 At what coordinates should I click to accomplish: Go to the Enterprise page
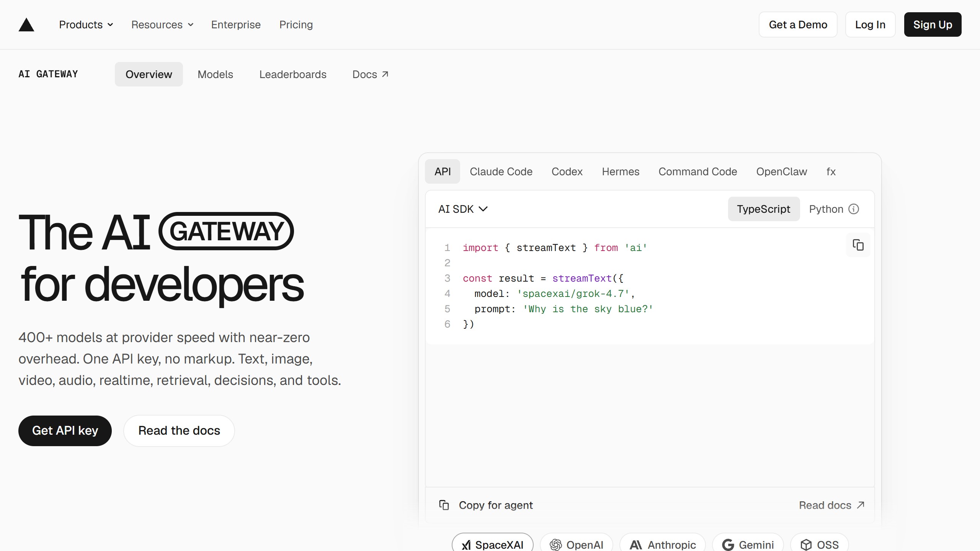pyautogui.click(x=236, y=25)
